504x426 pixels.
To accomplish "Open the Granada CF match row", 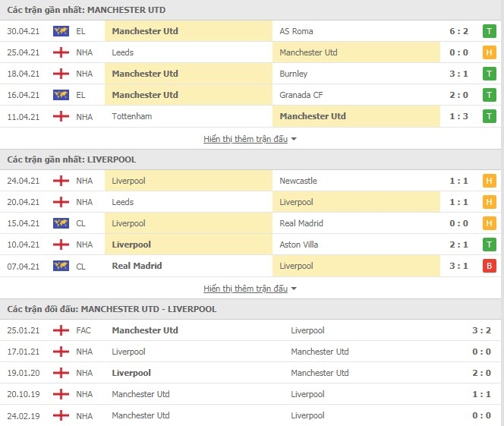I will point(250,95).
